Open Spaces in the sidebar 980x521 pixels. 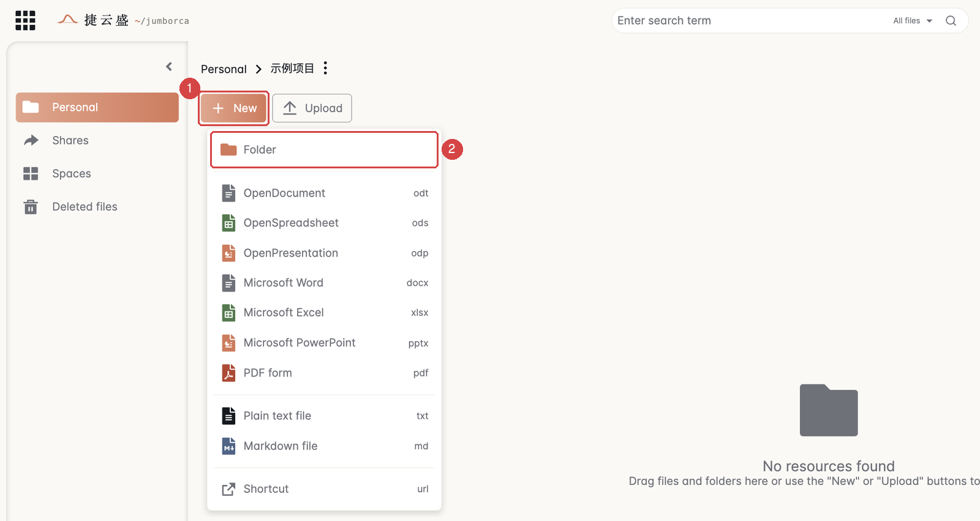click(x=97, y=173)
